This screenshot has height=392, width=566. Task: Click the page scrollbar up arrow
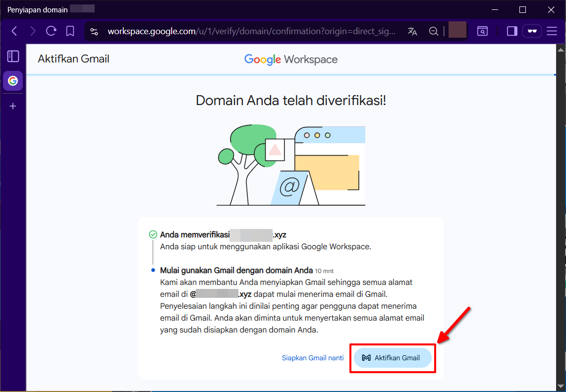click(x=561, y=50)
